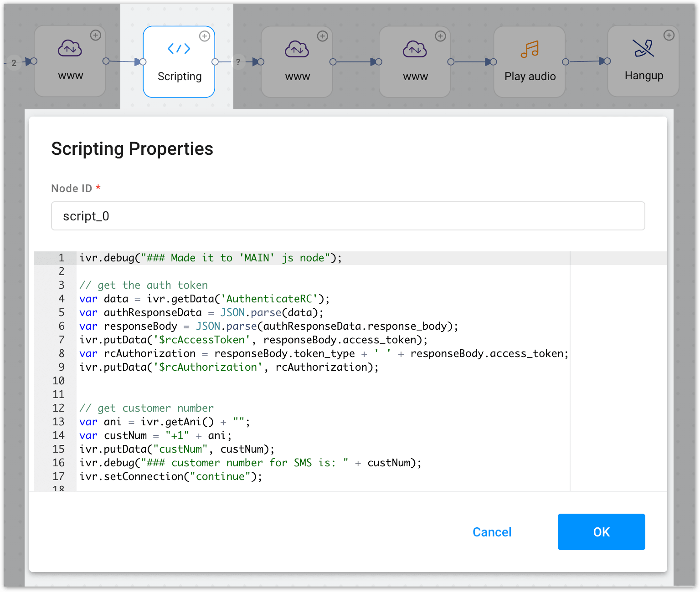Viewport: 700px width, 592px height.
Task: Cancel the Scripting Properties dialog
Action: pyautogui.click(x=492, y=532)
